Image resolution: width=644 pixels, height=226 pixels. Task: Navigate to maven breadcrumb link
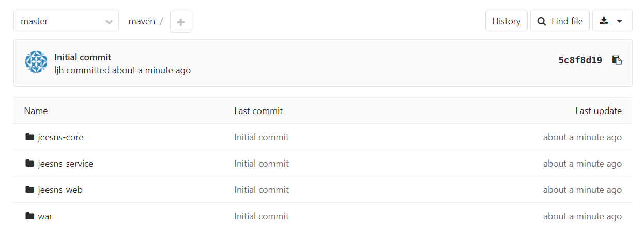[x=142, y=21]
